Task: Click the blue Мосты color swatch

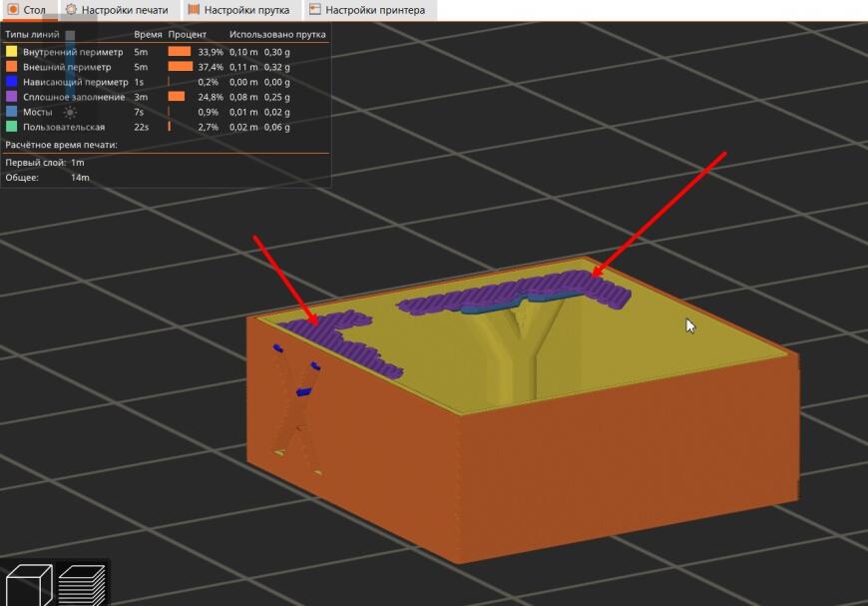Action: (x=12, y=112)
